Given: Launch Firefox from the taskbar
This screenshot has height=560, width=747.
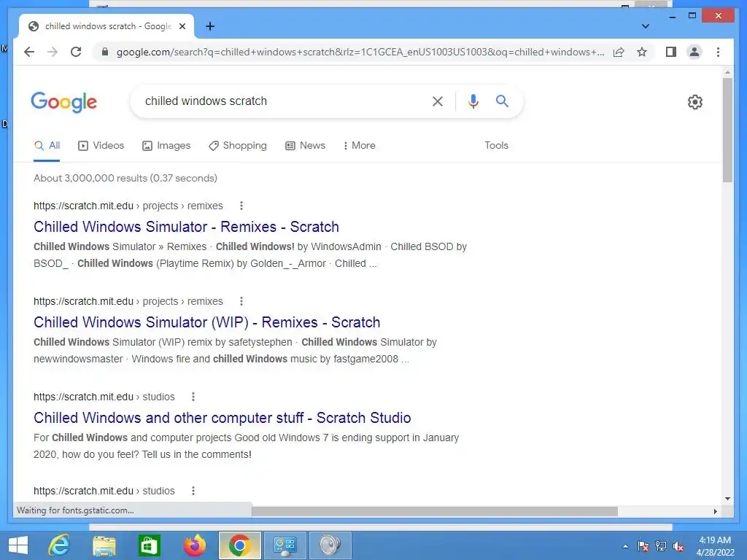Looking at the screenshot, I should click(195, 545).
